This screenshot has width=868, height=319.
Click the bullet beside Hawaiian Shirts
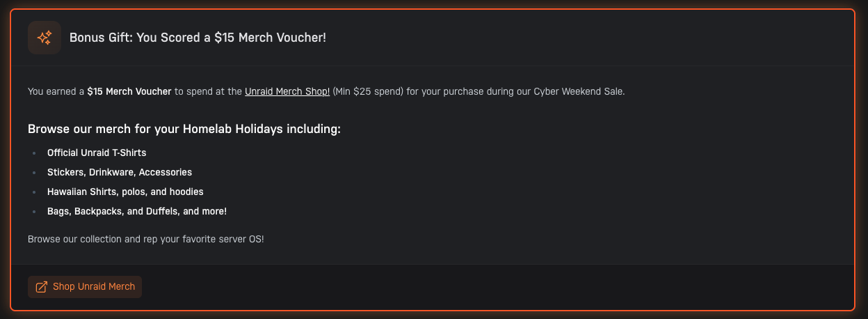33,192
